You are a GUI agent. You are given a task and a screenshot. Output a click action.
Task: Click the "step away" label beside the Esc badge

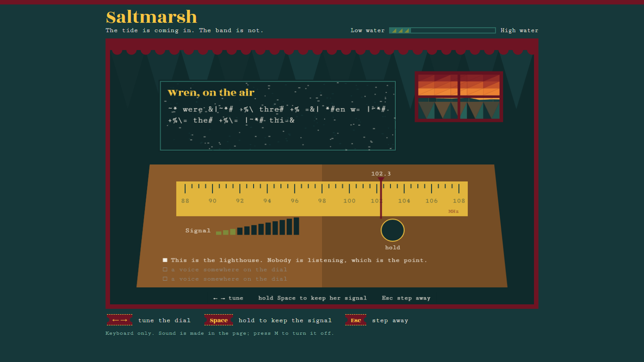[x=390, y=320]
